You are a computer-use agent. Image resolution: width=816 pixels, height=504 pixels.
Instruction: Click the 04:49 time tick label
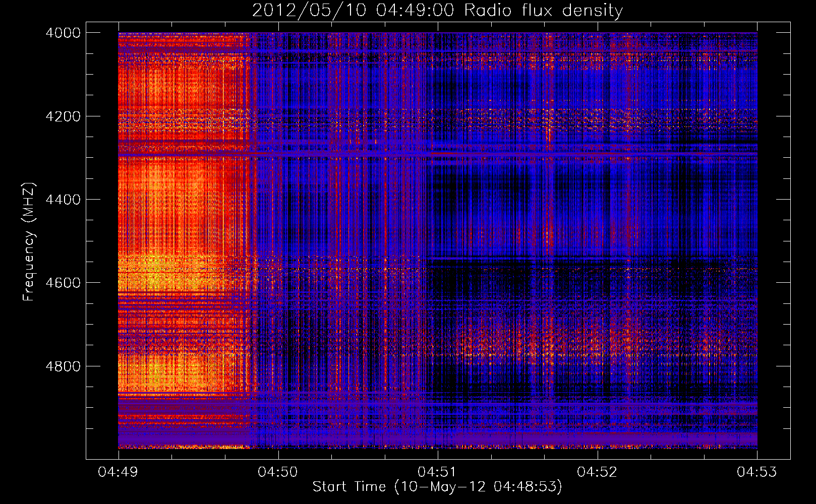pos(119,472)
